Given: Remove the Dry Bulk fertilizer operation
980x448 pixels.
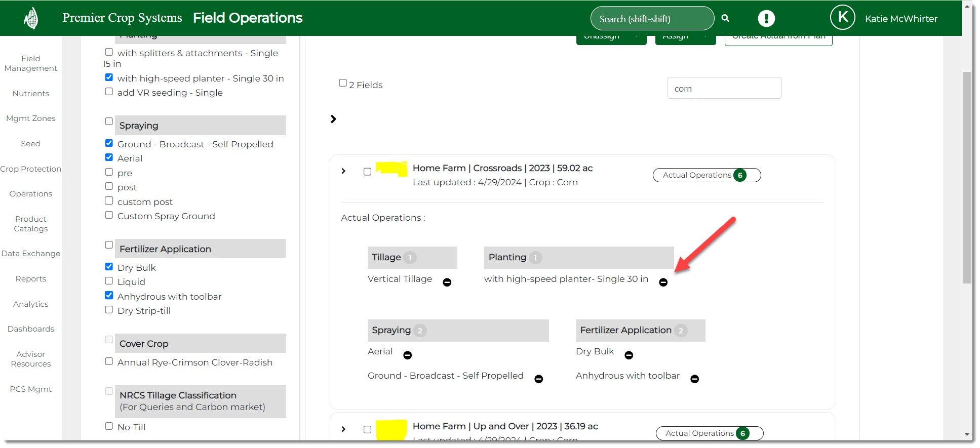Looking at the screenshot, I should coord(629,355).
